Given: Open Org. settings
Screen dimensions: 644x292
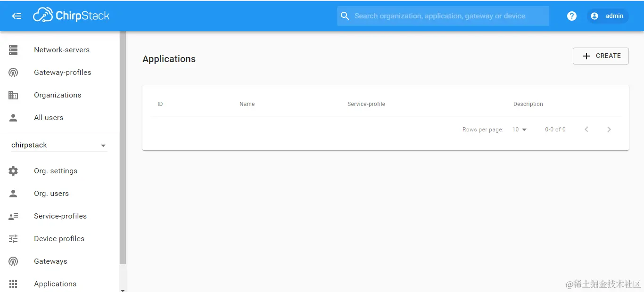Looking at the screenshot, I should pos(59,171).
